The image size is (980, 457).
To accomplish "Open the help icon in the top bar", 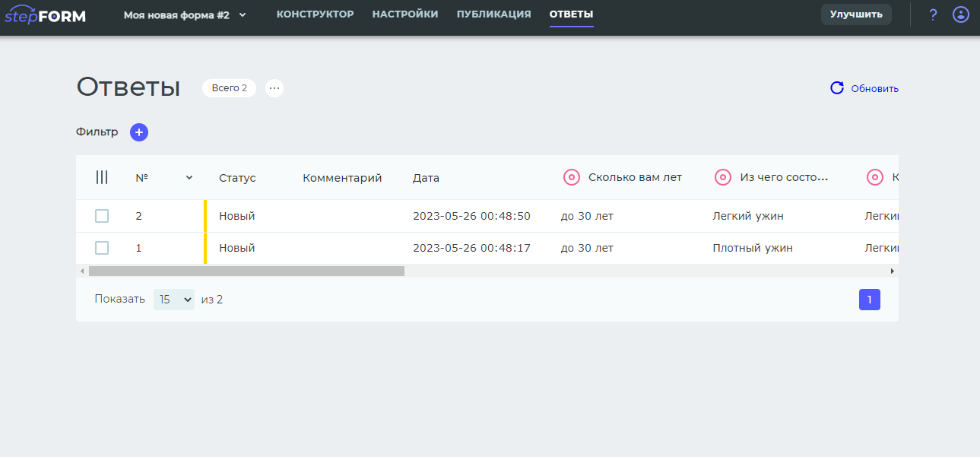I will pos(933,14).
